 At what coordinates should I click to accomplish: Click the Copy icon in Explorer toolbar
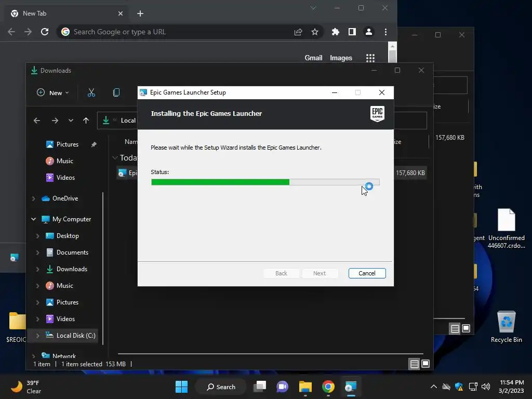116,92
